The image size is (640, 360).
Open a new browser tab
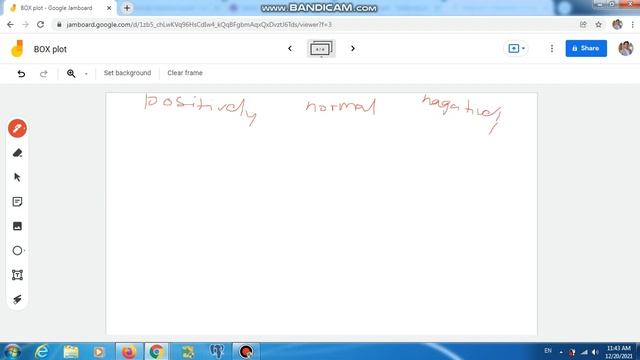coord(127,8)
